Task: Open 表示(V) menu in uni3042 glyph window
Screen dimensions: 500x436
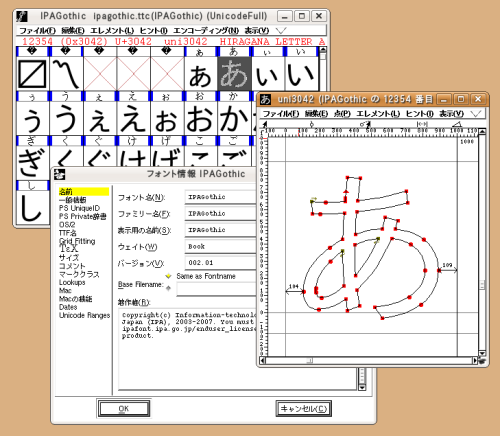Action: (451, 114)
